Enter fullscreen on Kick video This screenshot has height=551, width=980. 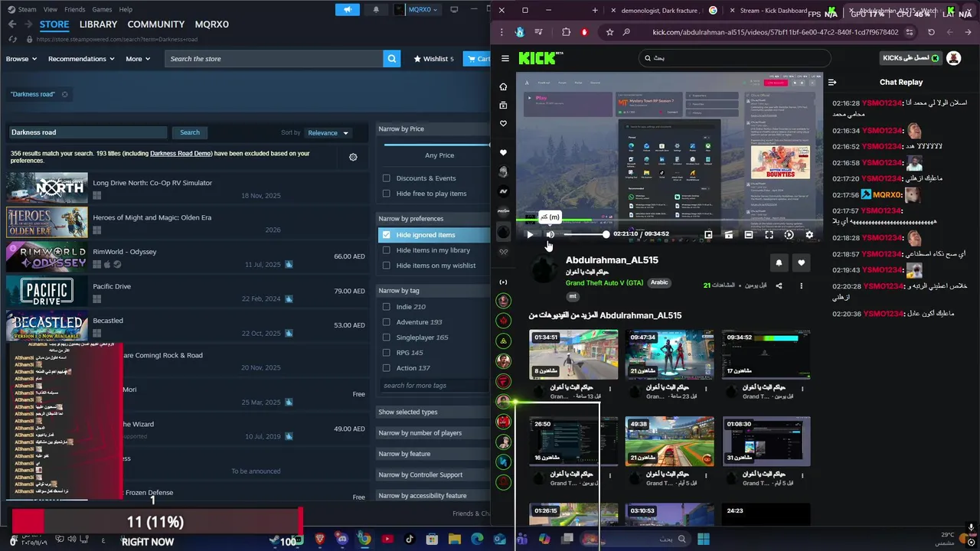[769, 234]
